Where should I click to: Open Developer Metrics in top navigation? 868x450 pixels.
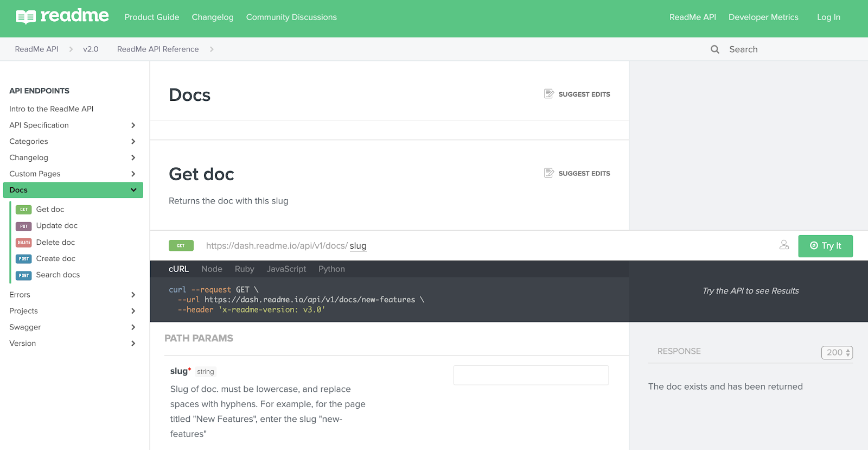(x=763, y=17)
